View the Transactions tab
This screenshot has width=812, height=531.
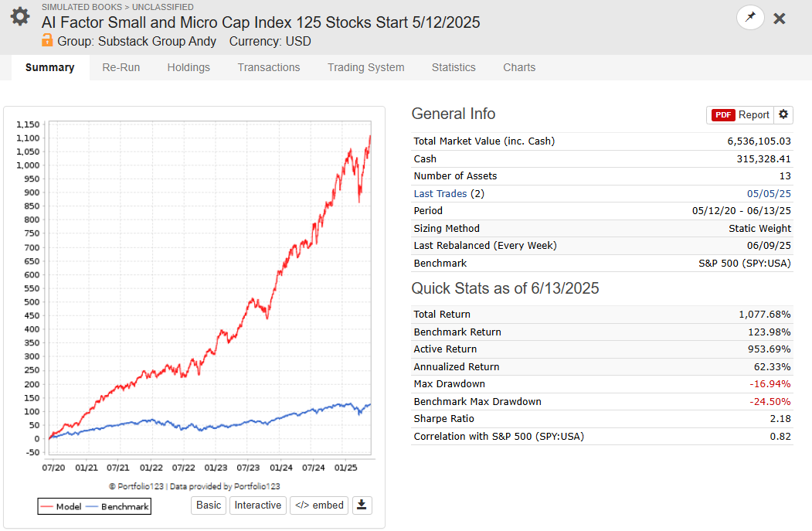point(269,67)
